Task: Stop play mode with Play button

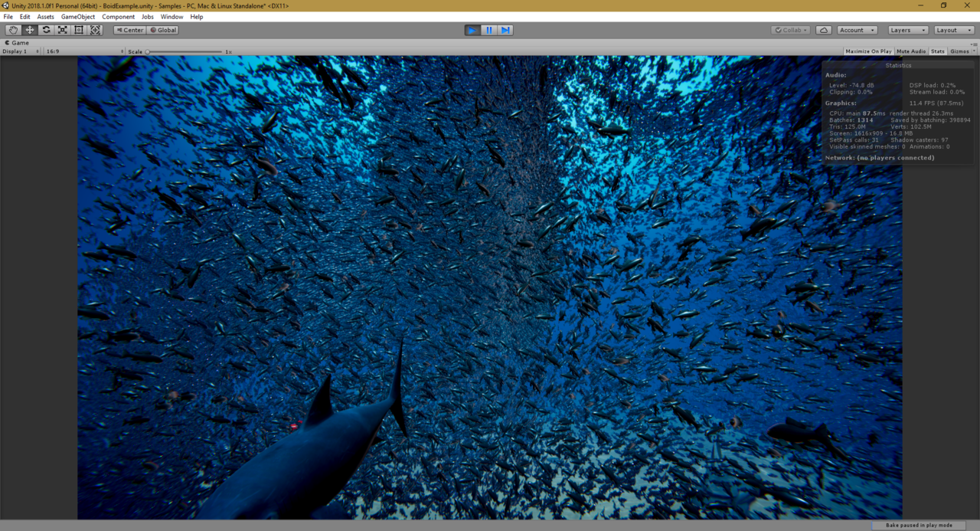Action: pyautogui.click(x=472, y=30)
